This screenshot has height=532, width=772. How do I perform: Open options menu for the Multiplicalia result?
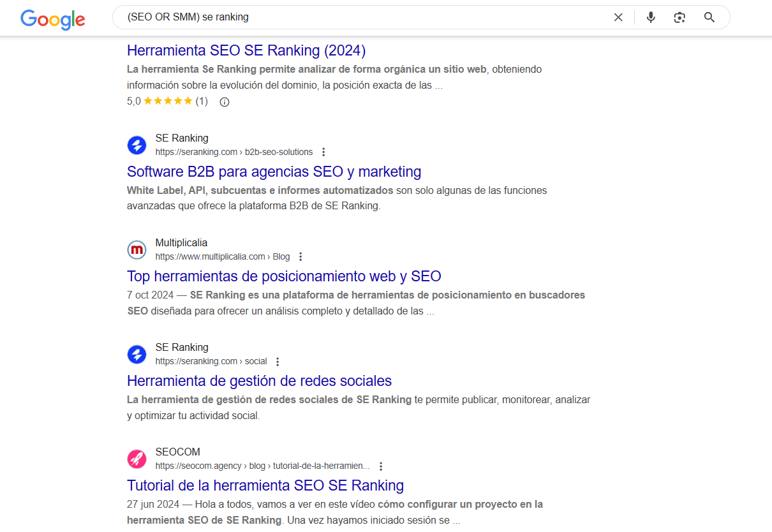click(x=301, y=256)
